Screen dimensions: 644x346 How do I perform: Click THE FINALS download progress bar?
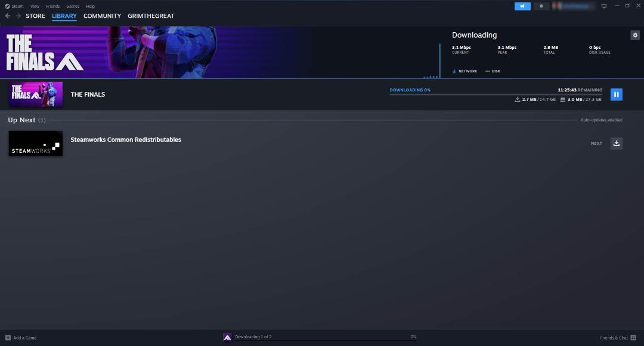pyautogui.click(x=496, y=94)
